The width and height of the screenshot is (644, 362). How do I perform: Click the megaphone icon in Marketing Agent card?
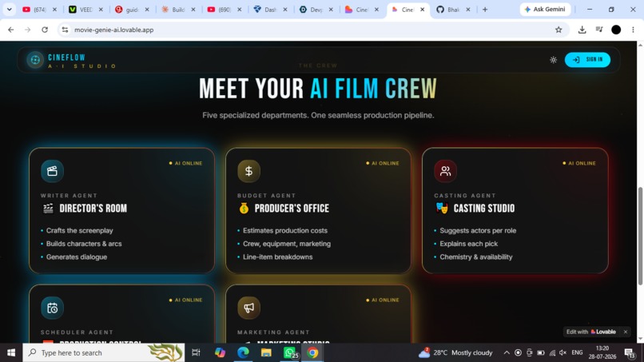coord(249,308)
